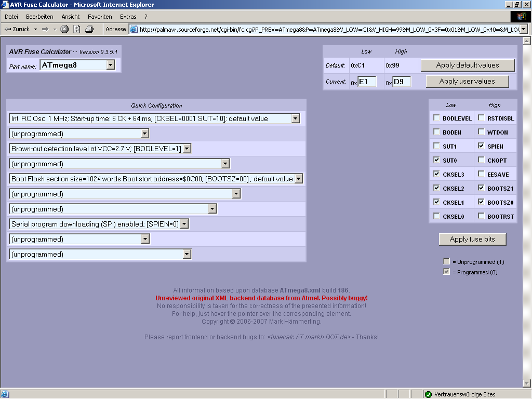Click Apply user values button
532x399 pixels.
(x=467, y=82)
